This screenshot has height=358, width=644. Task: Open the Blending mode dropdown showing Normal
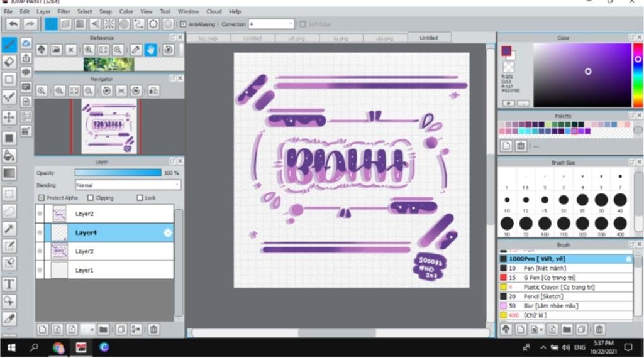coord(128,185)
